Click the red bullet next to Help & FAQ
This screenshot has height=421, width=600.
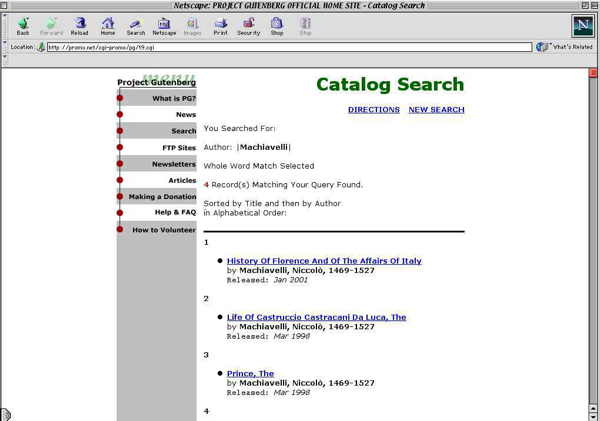(x=120, y=213)
